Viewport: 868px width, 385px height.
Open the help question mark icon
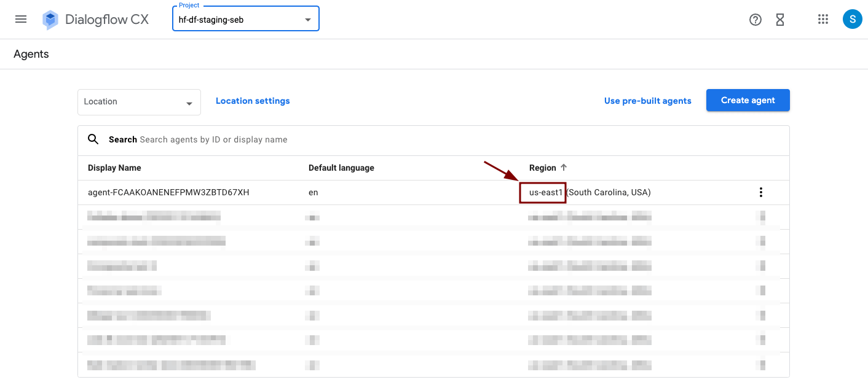coord(756,20)
